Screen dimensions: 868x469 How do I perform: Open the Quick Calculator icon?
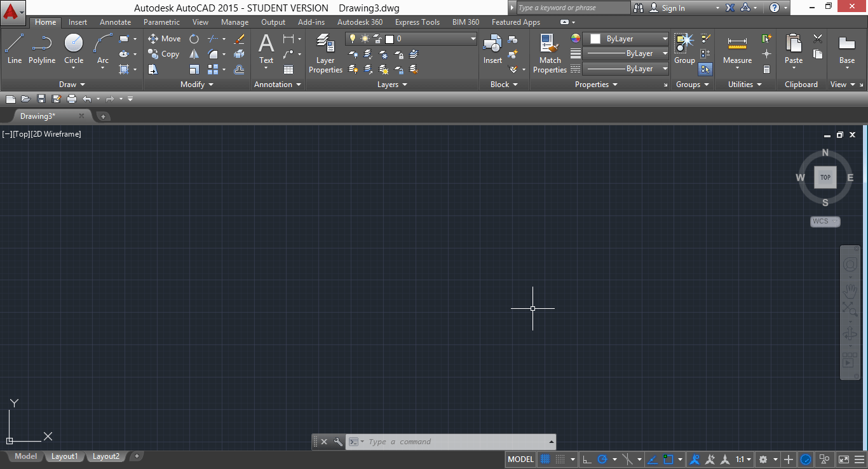(x=767, y=69)
